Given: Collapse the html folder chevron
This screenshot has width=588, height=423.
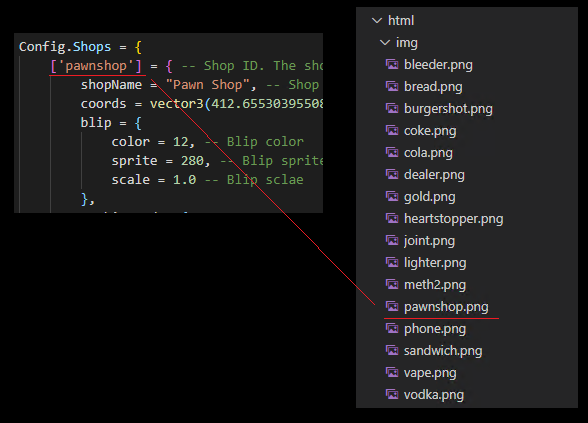Looking at the screenshot, I should point(377,20).
